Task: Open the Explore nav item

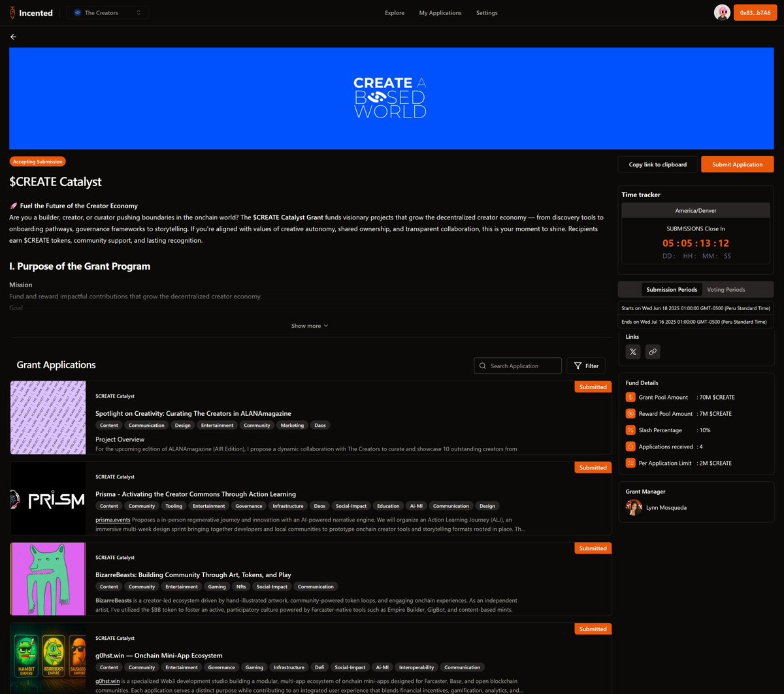Action: point(395,13)
